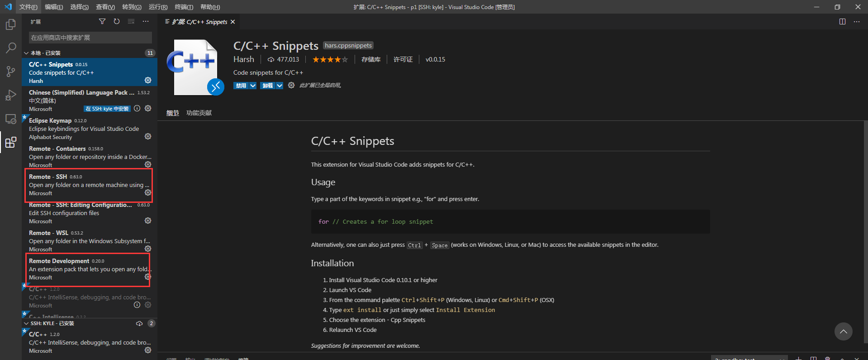Click the 禁用 disable button

click(241, 86)
